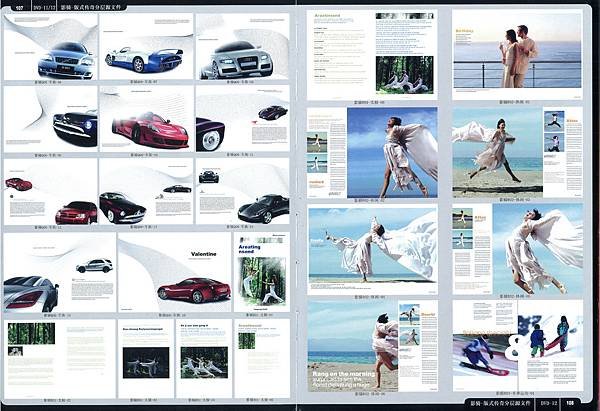Open the woman jumping on beach layout
This screenshot has height=411, width=600.
pos(517,152)
